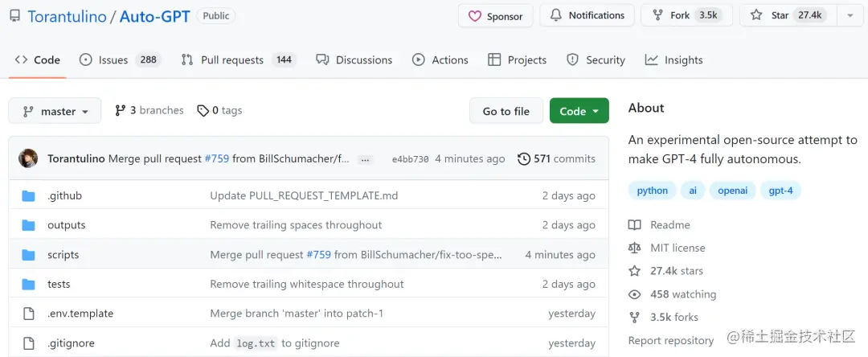Open the .github folder

coord(65,196)
